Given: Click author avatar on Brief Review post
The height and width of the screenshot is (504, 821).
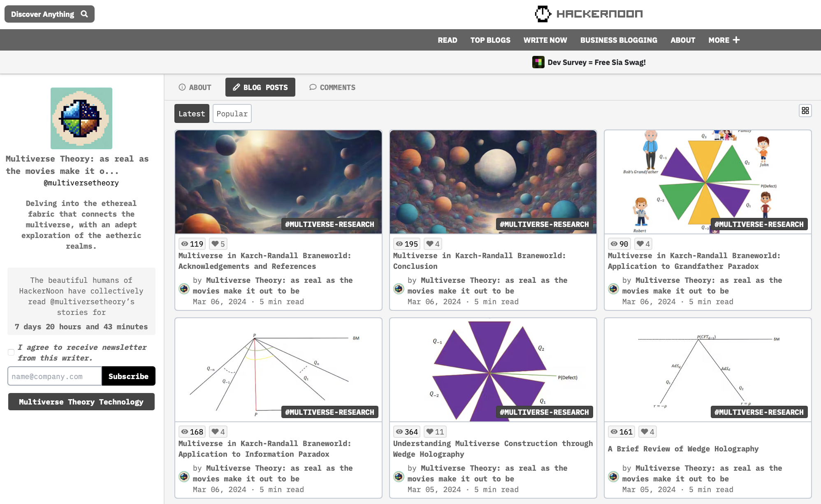Looking at the screenshot, I should 613,476.
